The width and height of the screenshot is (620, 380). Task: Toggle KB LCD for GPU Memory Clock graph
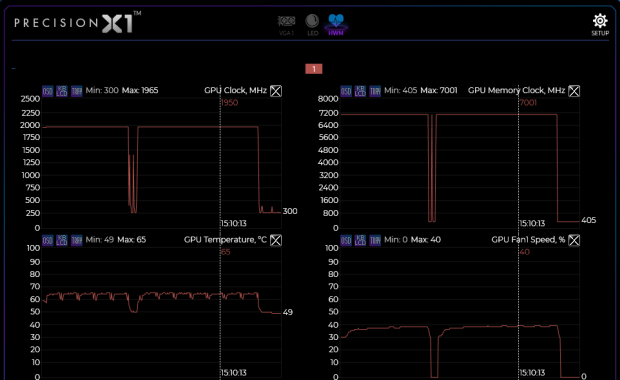[x=360, y=91]
